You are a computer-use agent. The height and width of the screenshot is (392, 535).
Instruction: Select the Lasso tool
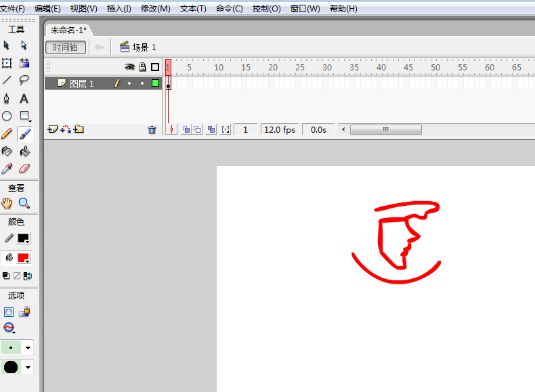24,80
